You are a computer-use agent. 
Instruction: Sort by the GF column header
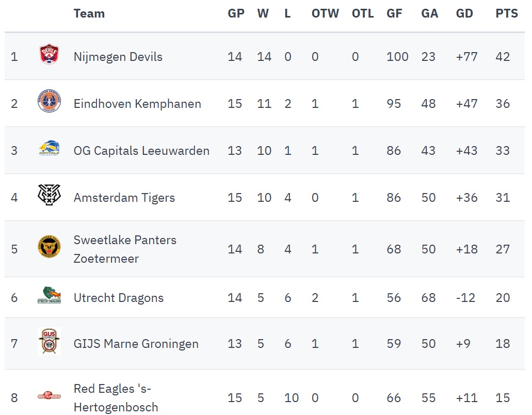point(394,14)
